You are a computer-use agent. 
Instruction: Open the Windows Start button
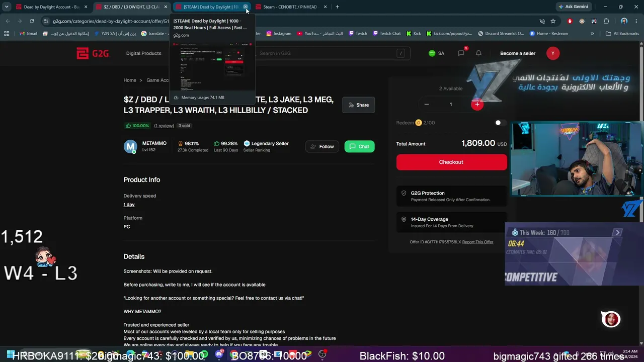coord(10,355)
